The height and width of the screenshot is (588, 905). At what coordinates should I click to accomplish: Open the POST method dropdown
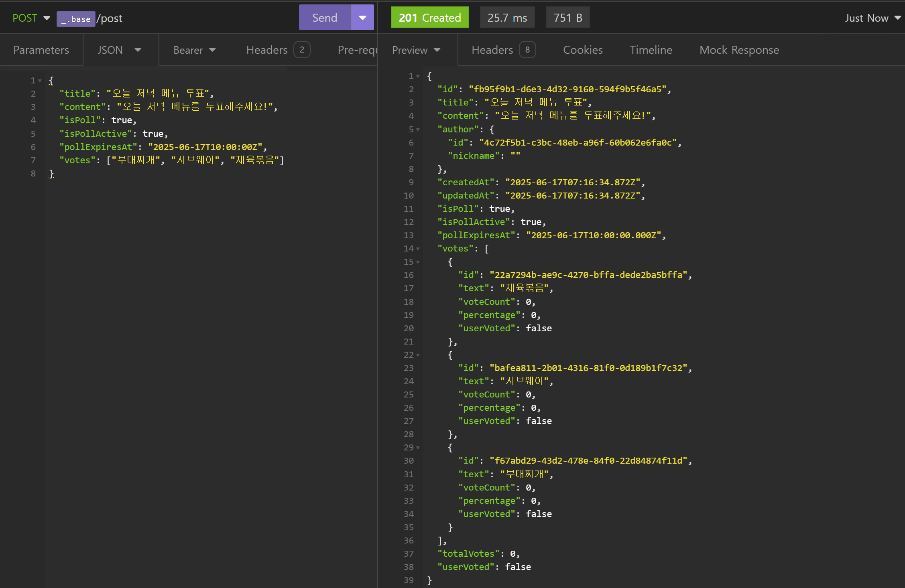[x=31, y=18]
